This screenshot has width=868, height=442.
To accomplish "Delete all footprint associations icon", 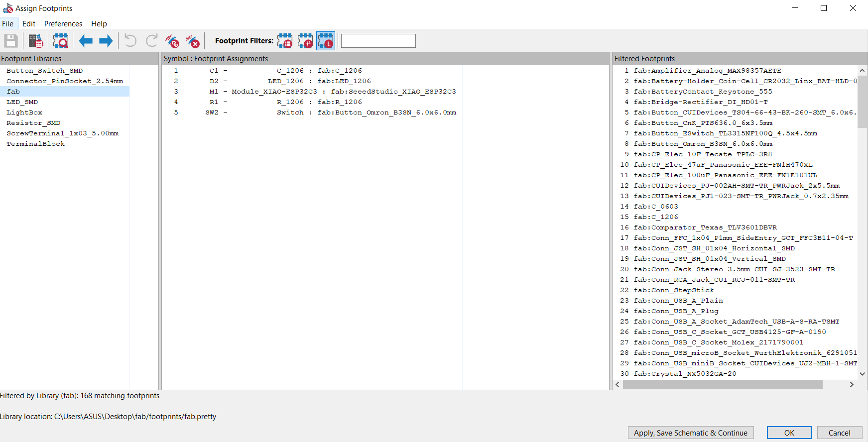I will coord(193,41).
